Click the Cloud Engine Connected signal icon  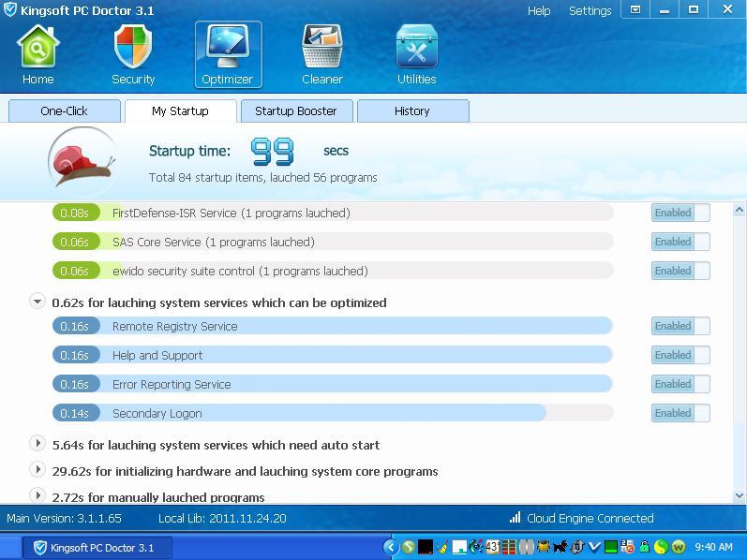515,518
